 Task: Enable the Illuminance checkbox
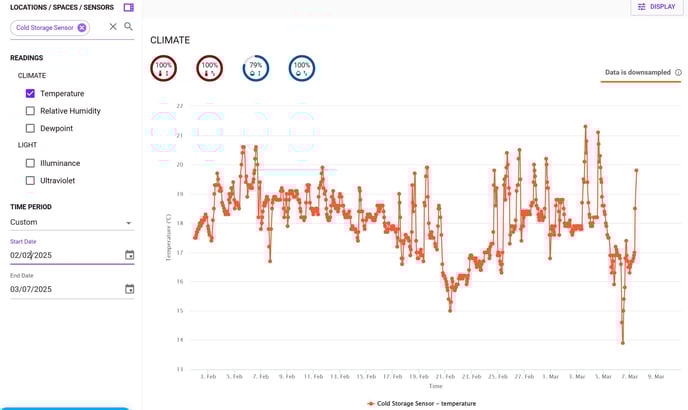pos(30,163)
